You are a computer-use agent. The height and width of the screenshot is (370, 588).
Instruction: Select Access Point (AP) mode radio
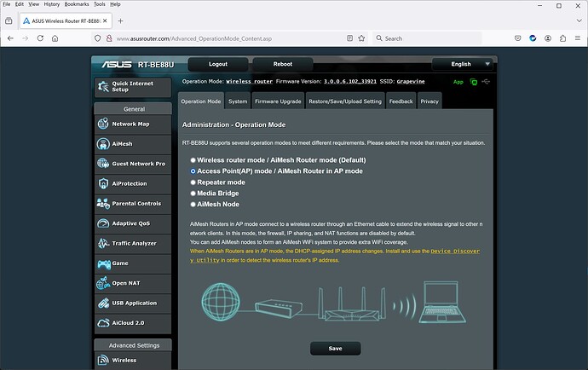[193, 171]
